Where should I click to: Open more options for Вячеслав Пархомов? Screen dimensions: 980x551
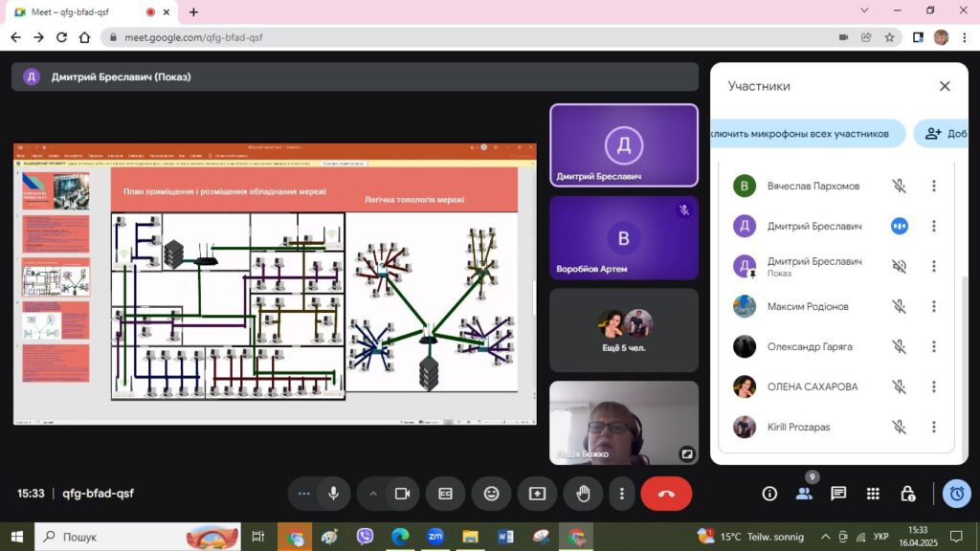934,186
